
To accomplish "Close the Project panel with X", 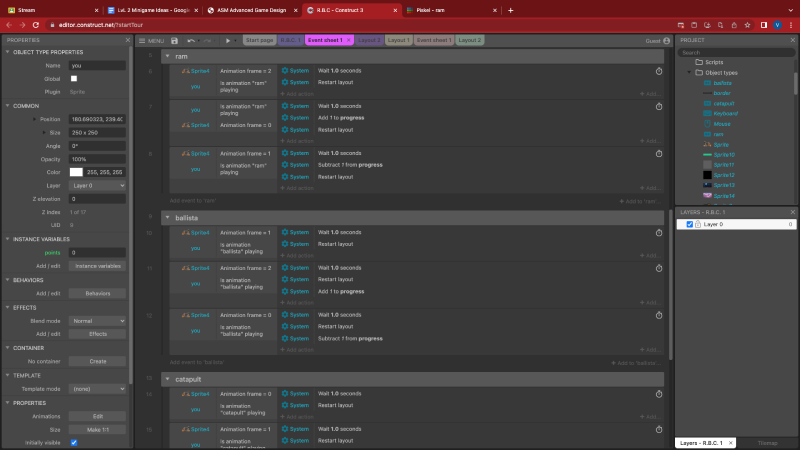I will 793,40.
